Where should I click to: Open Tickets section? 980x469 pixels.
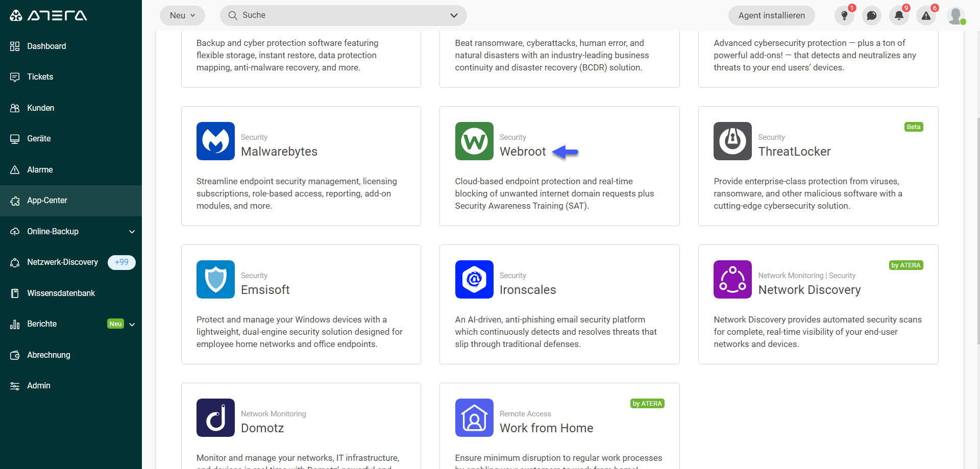click(x=40, y=77)
